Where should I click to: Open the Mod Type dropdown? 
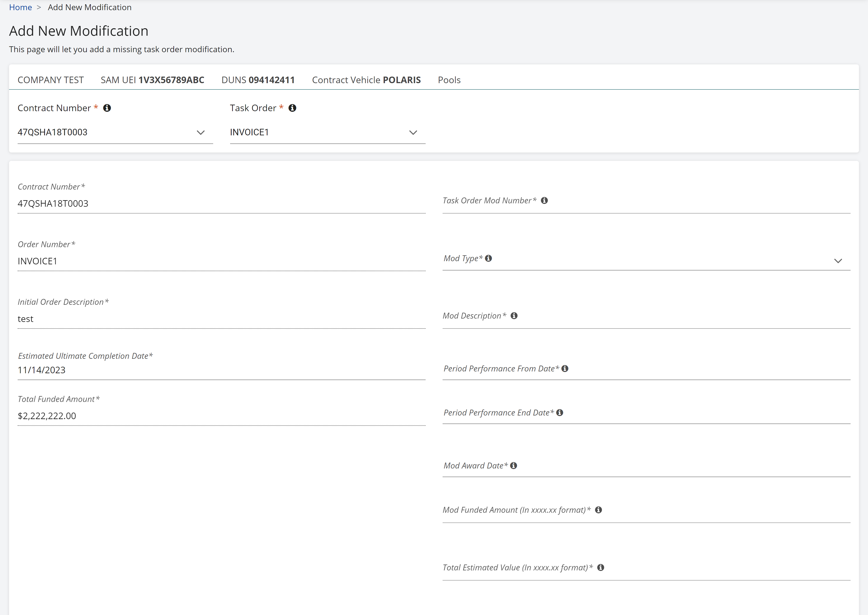(838, 261)
